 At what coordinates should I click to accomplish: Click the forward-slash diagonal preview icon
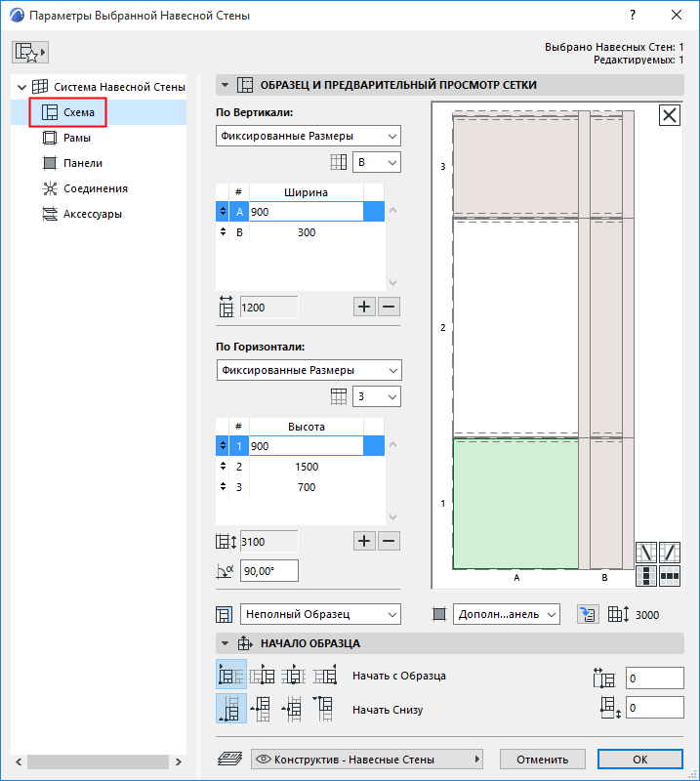click(x=670, y=553)
